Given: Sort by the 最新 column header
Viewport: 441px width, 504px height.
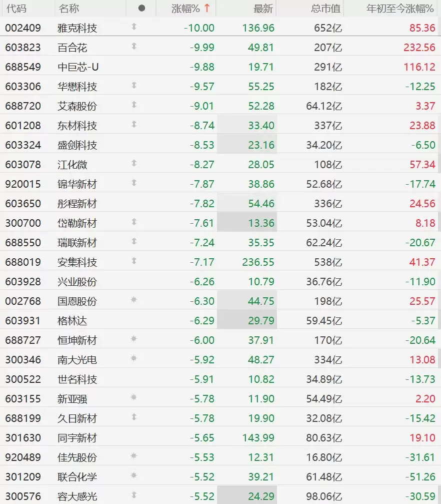Looking at the screenshot, I should (x=263, y=9).
